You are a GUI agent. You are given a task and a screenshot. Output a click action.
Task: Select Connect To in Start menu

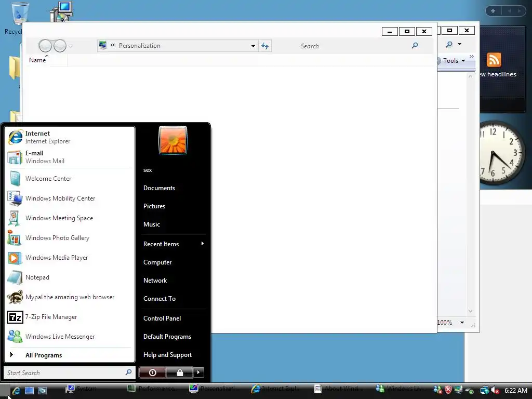(x=174, y=299)
